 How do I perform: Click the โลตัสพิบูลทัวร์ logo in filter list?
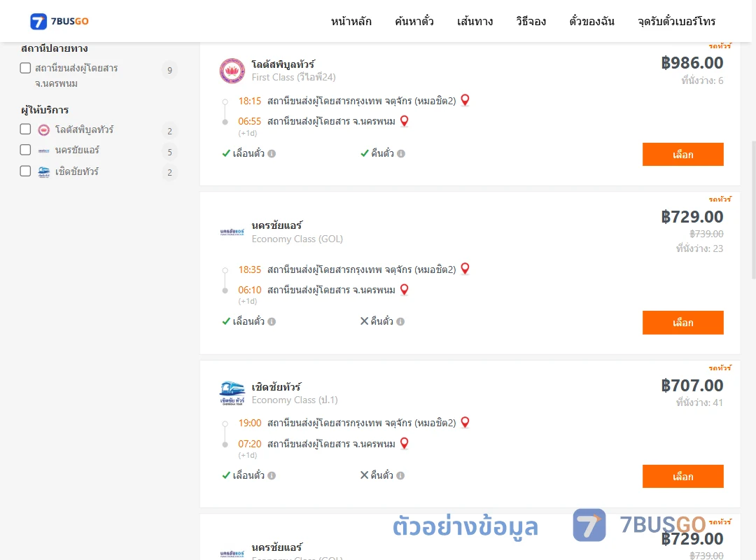pos(44,129)
